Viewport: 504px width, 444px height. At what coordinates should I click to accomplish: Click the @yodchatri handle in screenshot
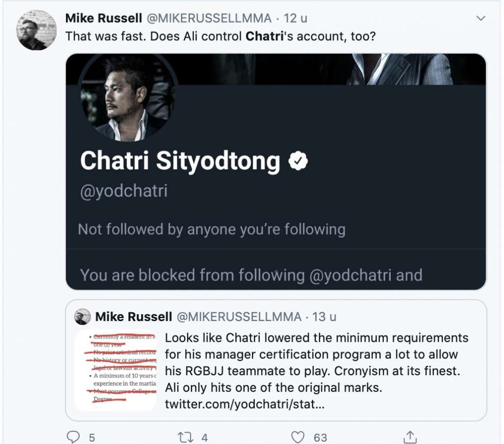[124, 191]
